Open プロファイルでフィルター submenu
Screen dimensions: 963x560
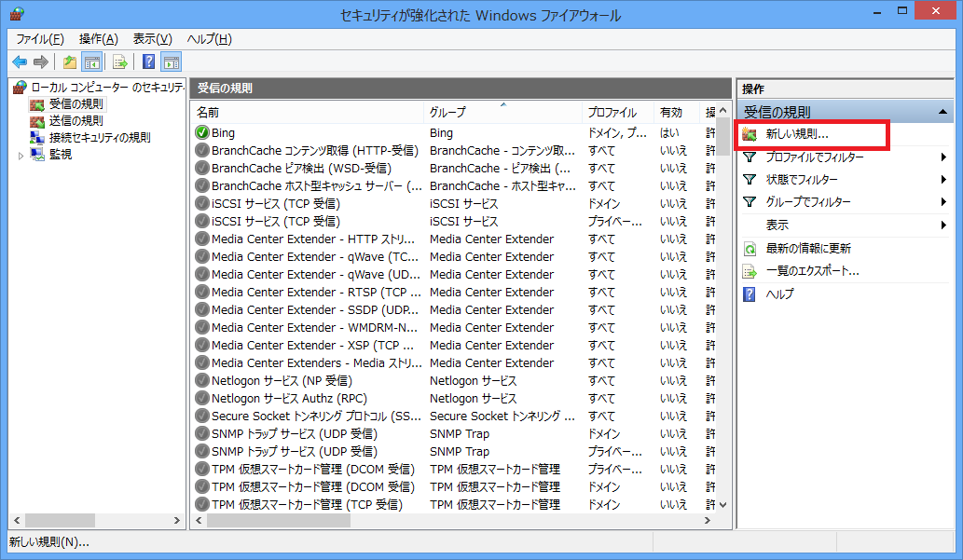coord(814,157)
